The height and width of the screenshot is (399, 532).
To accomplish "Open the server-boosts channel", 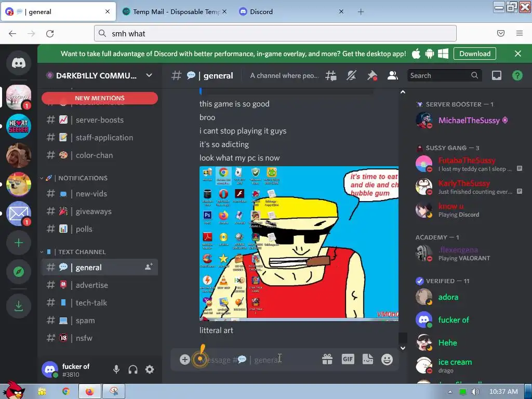I will click(x=99, y=120).
